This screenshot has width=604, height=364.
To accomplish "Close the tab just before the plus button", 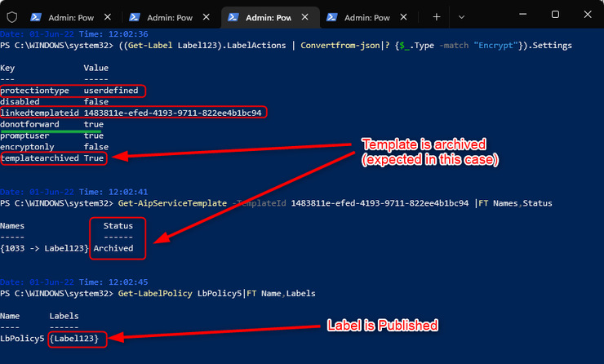I will coord(403,17).
